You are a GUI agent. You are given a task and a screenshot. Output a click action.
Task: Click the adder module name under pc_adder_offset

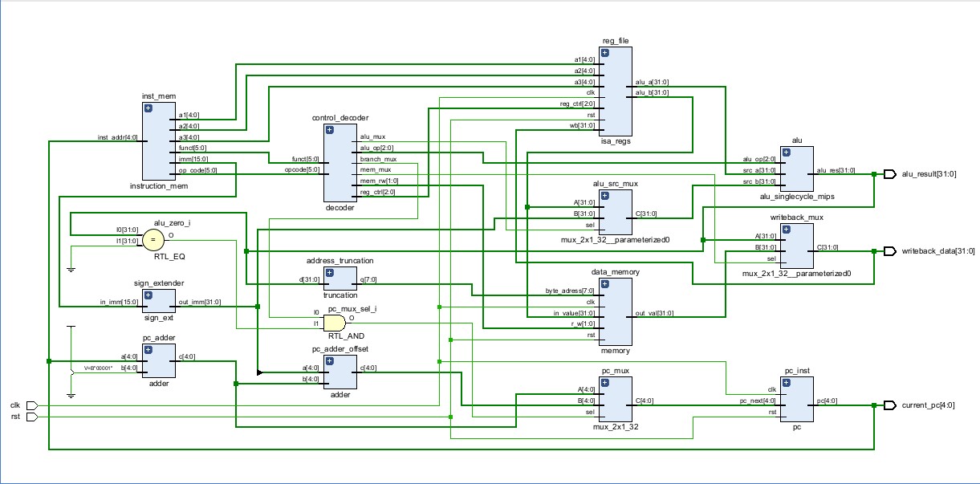pyautogui.click(x=340, y=396)
